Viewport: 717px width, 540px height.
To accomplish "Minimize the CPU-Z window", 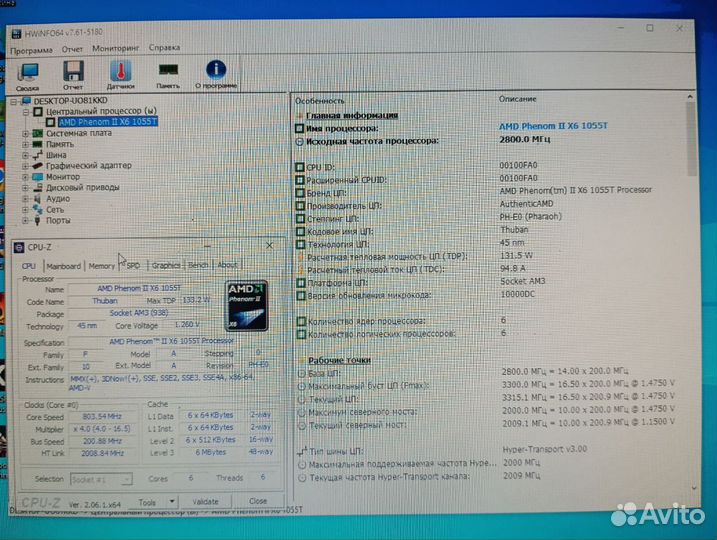I will tap(207, 246).
